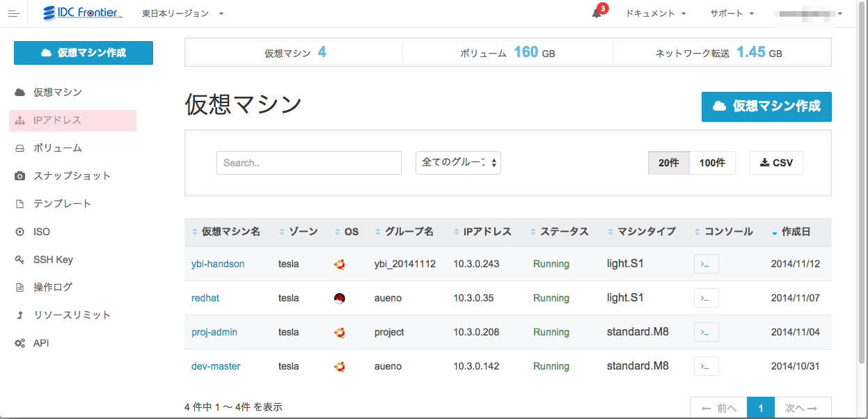Open the hamburger menu at top left
The image size is (868, 419).
14,13
